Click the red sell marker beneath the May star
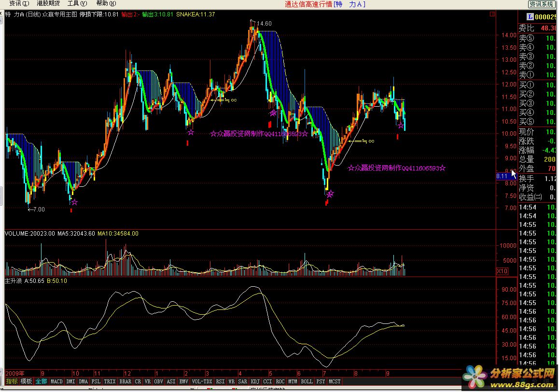 270,125
